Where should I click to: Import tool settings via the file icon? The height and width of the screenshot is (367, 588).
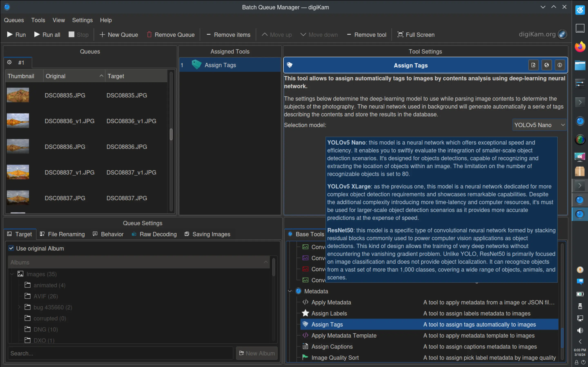533,65
